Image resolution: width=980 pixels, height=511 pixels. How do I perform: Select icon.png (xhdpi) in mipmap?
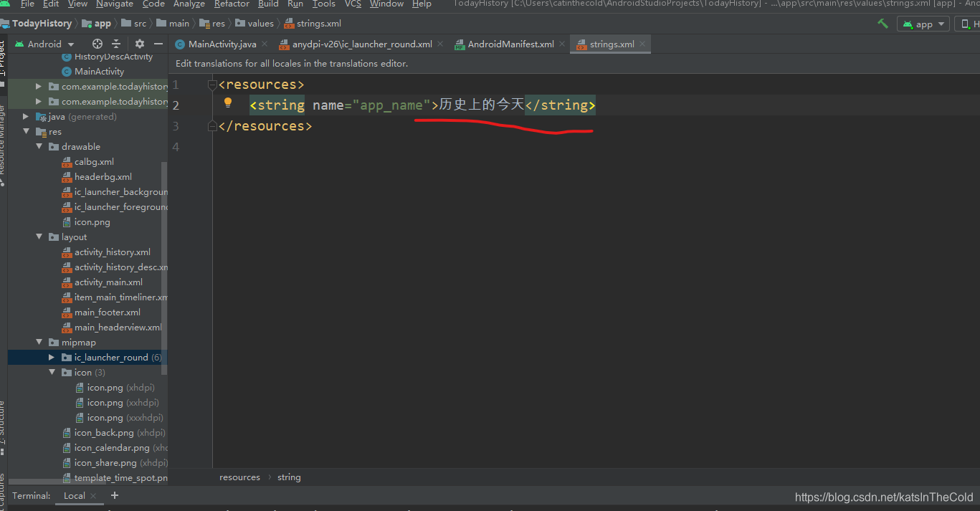click(120, 388)
